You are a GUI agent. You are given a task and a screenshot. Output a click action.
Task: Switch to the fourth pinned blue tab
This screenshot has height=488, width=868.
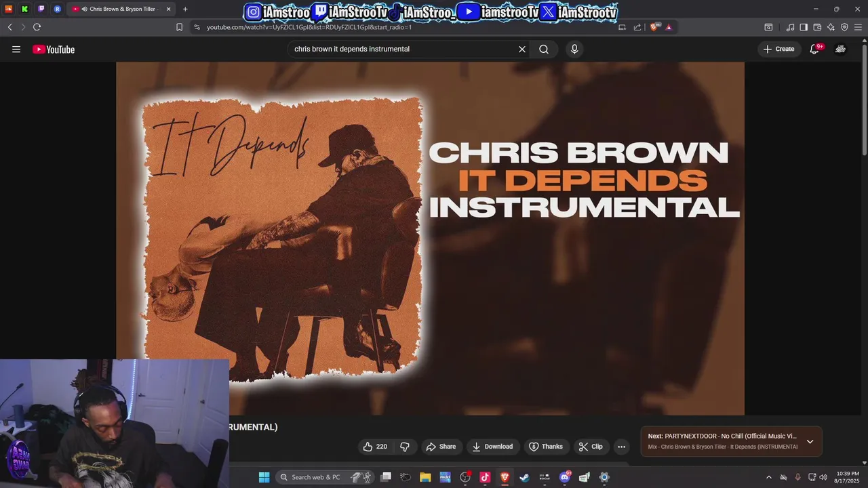pos(58,9)
